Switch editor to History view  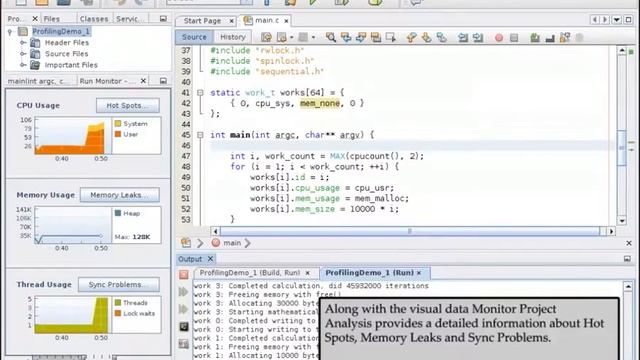(x=233, y=37)
